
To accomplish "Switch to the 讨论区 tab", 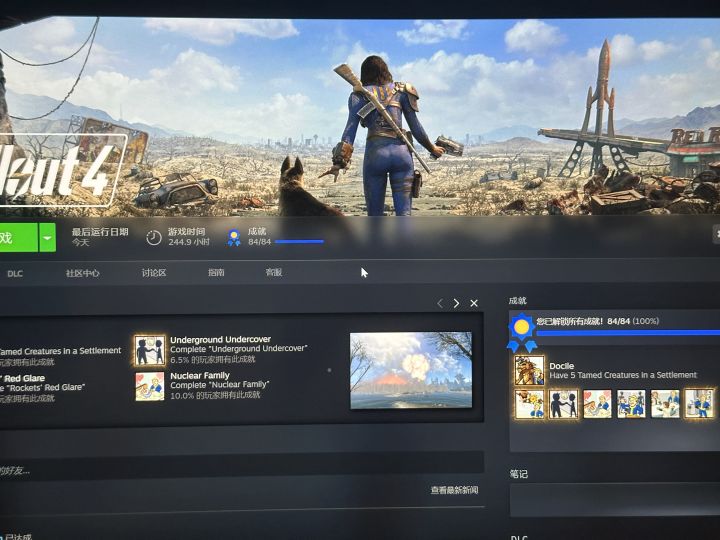I will 153,273.
